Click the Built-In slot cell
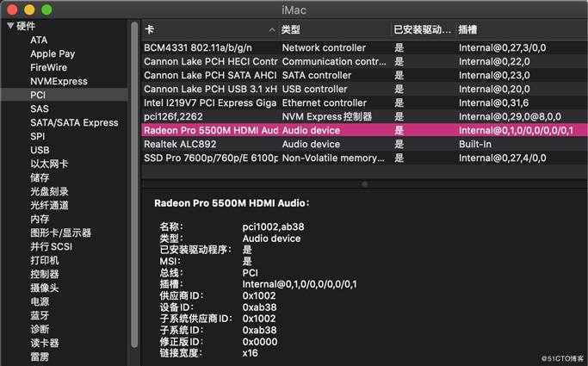The height and width of the screenshot is (366, 588). pos(475,144)
